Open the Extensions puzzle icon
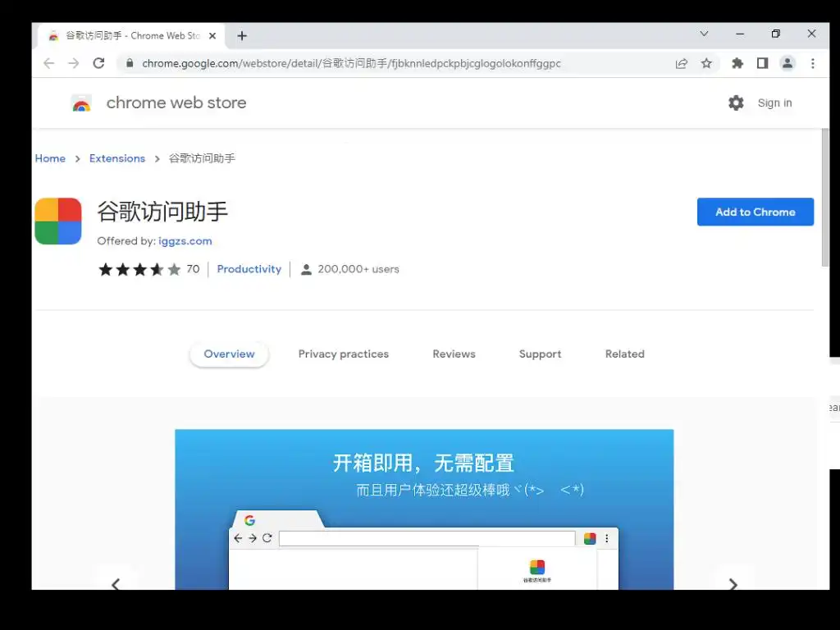Screen dimensions: 840x630 tap(737, 63)
